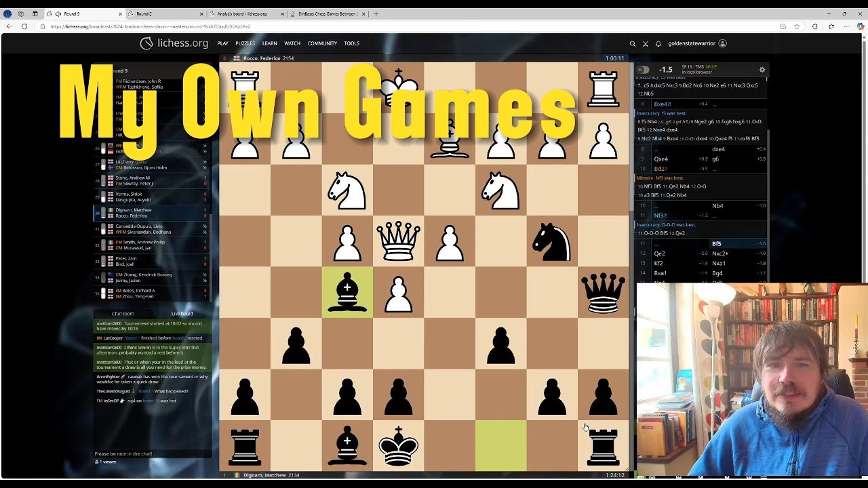868x488 pixels.
Task: Mute audio on Round 9 tab
Action: coord(58,14)
